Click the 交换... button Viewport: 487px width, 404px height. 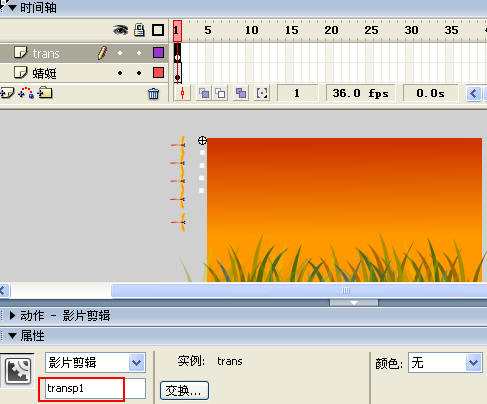tap(184, 390)
